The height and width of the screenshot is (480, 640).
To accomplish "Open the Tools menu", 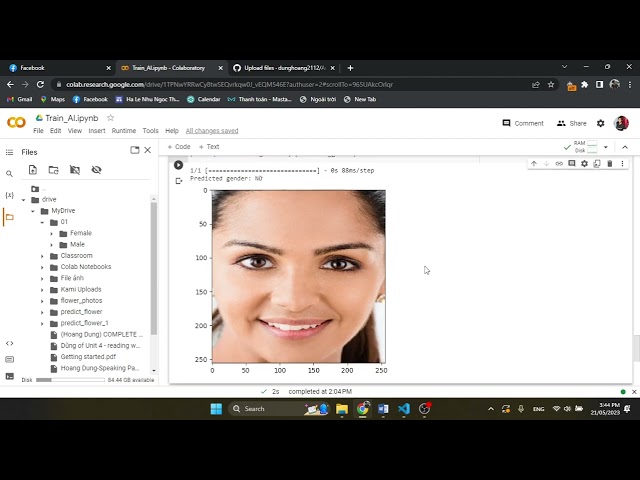I will coord(150,131).
